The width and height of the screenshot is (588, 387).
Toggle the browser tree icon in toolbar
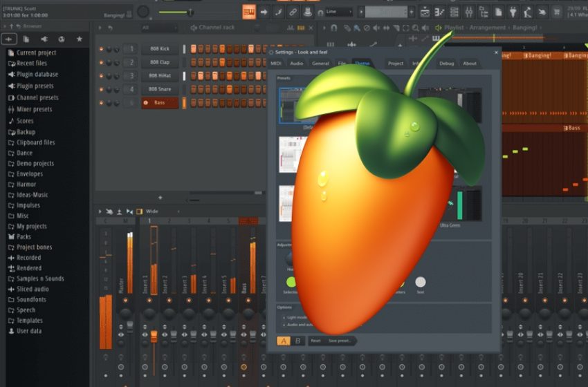(484, 12)
